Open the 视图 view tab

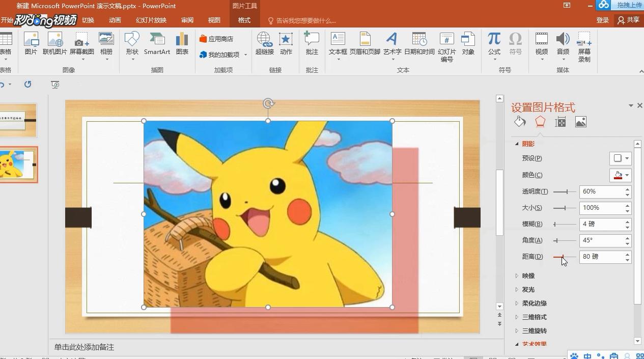[x=214, y=20]
